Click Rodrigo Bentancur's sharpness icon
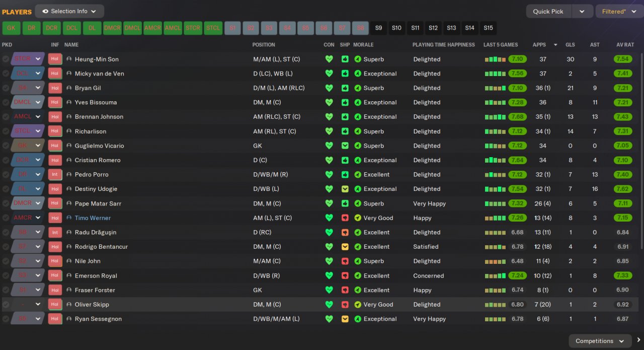 coord(345,247)
